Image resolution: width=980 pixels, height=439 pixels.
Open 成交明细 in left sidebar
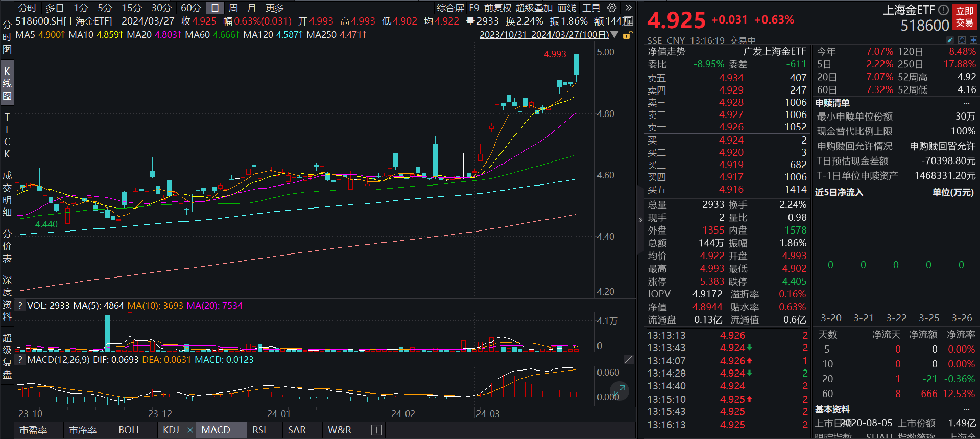(x=7, y=194)
